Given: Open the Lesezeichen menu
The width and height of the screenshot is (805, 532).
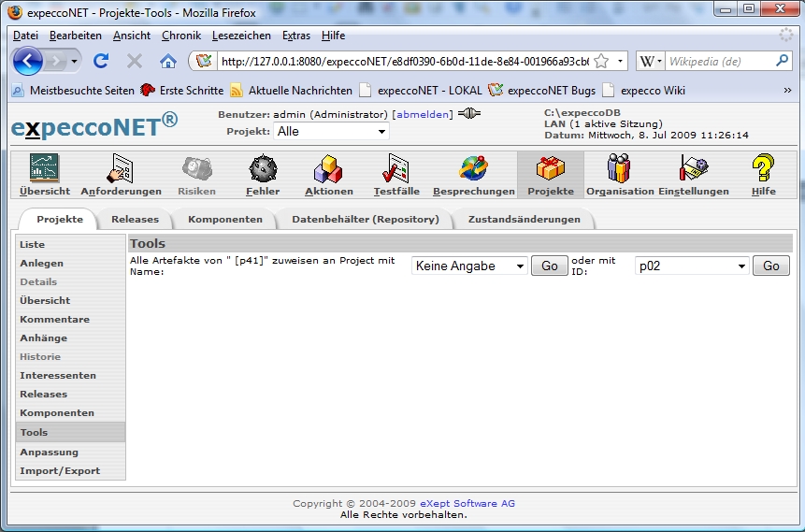Looking at the screenshot, I should tap(241, 36).
